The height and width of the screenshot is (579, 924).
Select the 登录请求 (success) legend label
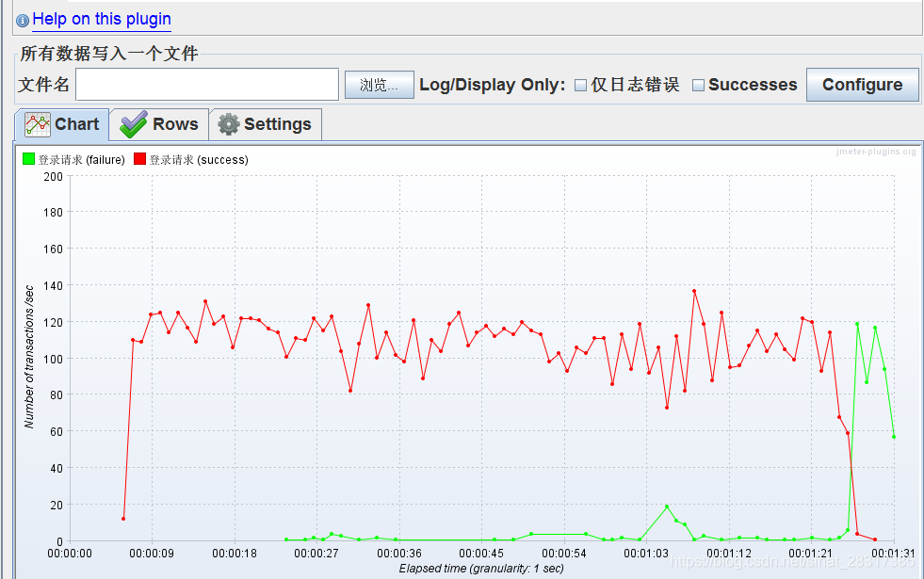point(199,160)
